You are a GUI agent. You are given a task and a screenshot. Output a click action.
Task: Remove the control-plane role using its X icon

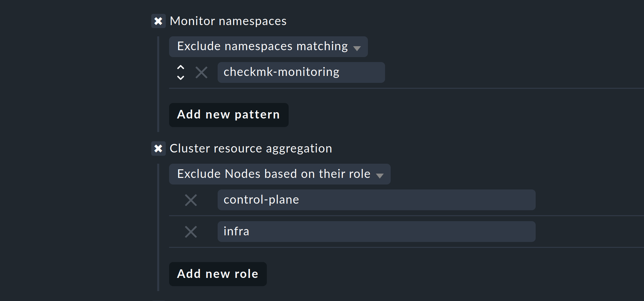click(x=191, y=200)
